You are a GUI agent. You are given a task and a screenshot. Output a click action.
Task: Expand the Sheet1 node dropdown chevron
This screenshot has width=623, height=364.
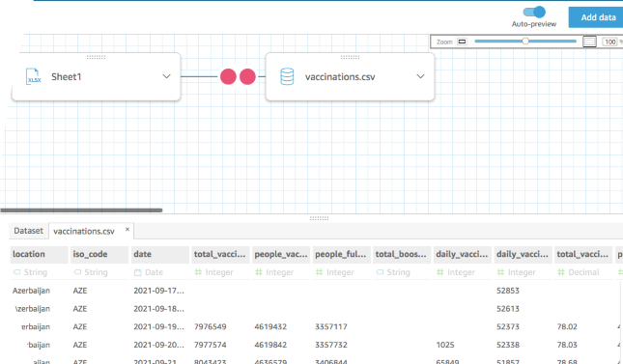[x=166, y=76]
